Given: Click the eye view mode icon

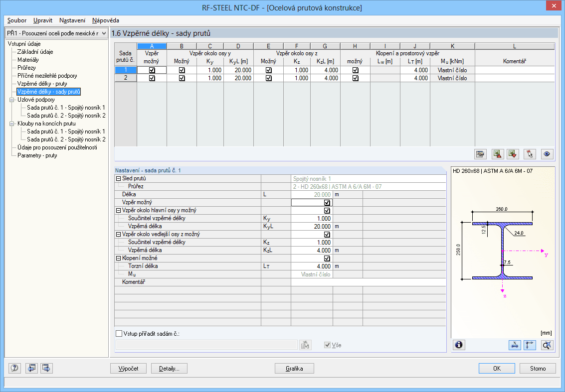Looking at the screenshot, I should [x=547, y=154].
